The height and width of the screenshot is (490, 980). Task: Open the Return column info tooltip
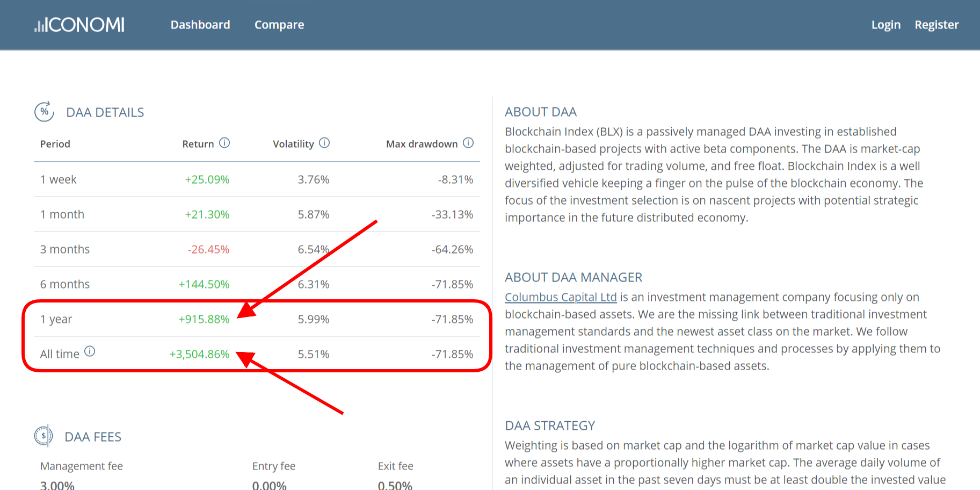[226, 143]
